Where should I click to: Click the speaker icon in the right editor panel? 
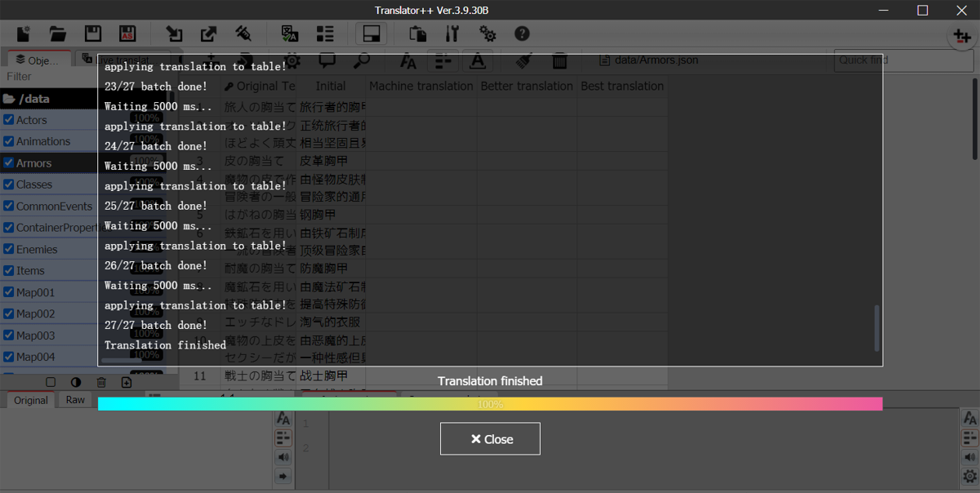tap(969, 457)
